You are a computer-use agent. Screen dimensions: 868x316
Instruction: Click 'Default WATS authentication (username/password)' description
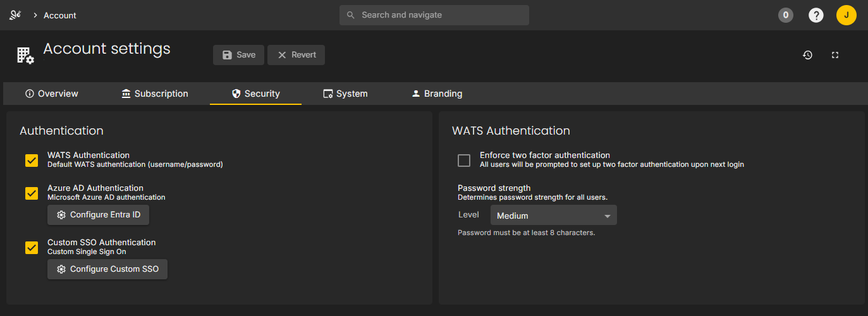(135, 164)
